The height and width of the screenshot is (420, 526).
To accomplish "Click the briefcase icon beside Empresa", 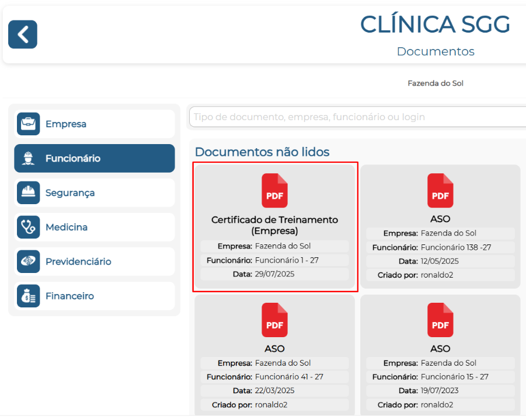I will click(28, 124).
